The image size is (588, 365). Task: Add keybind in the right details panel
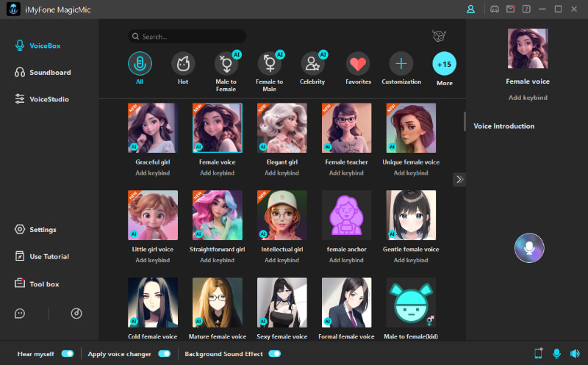point(528,98)
